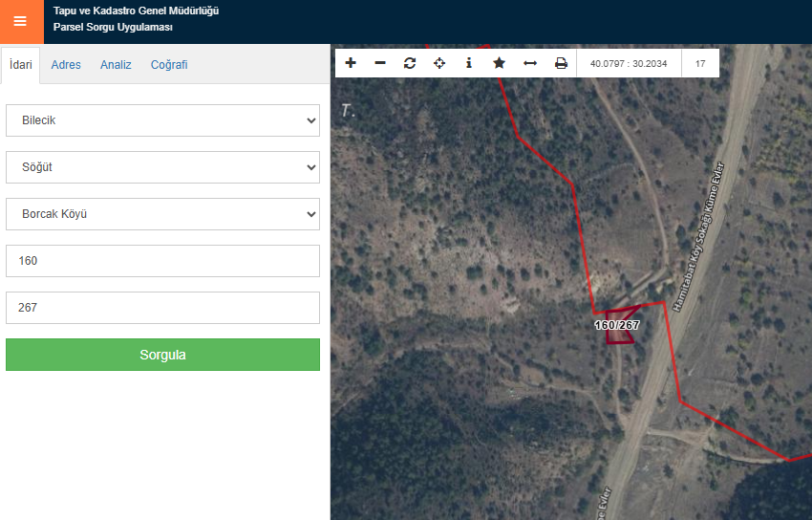This screenshot has width=812, height=520.
Task: Open parcel info with the i icon
Action: click(x=469, y=63)
